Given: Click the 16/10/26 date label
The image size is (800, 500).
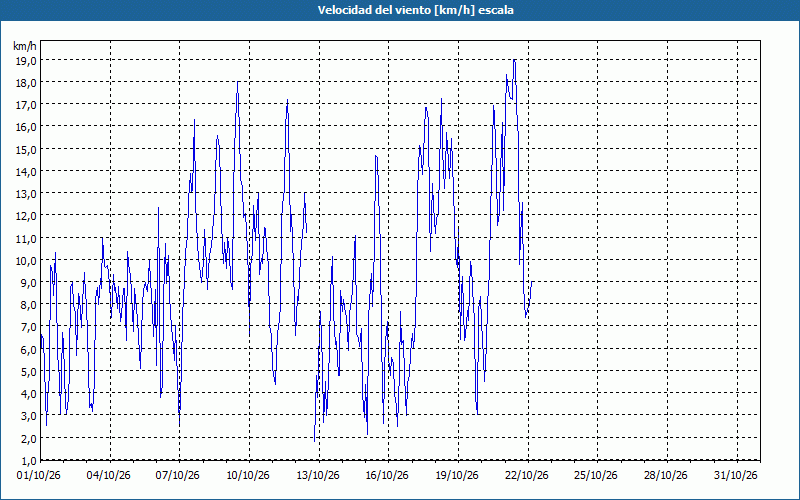Looking at the screenshot, I should 387,475.
